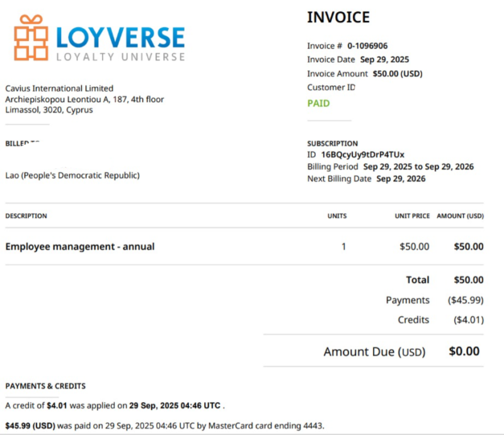
Task: Click the UNIT PRICE column header
Action: pyautogui.click(x=412, y=216)
